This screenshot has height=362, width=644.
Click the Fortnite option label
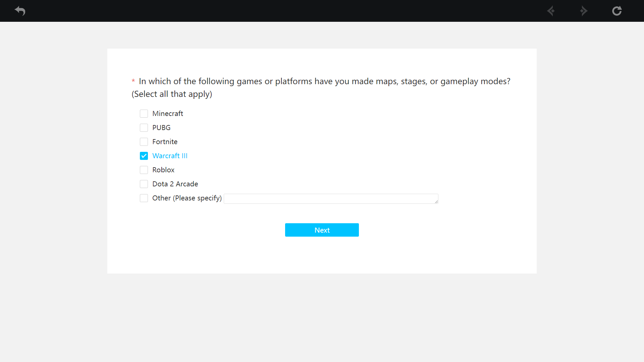[165, 142]
